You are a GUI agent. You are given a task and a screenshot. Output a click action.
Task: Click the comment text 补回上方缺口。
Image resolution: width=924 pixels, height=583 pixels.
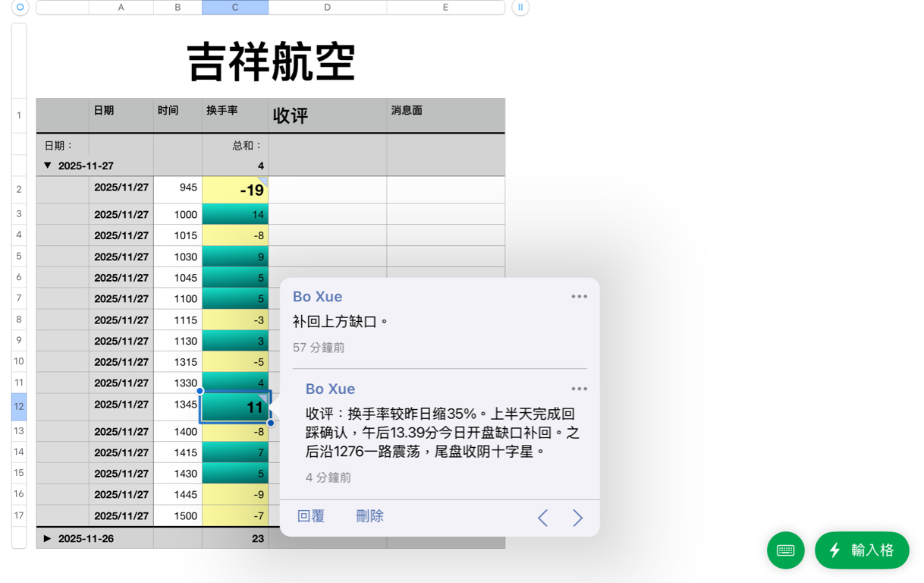point(341,322)
